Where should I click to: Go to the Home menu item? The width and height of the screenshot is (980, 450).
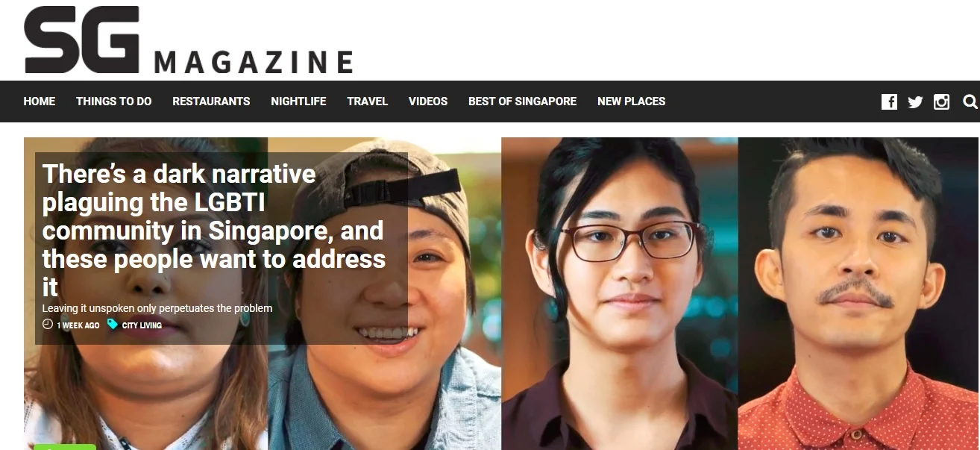[40, 101]
